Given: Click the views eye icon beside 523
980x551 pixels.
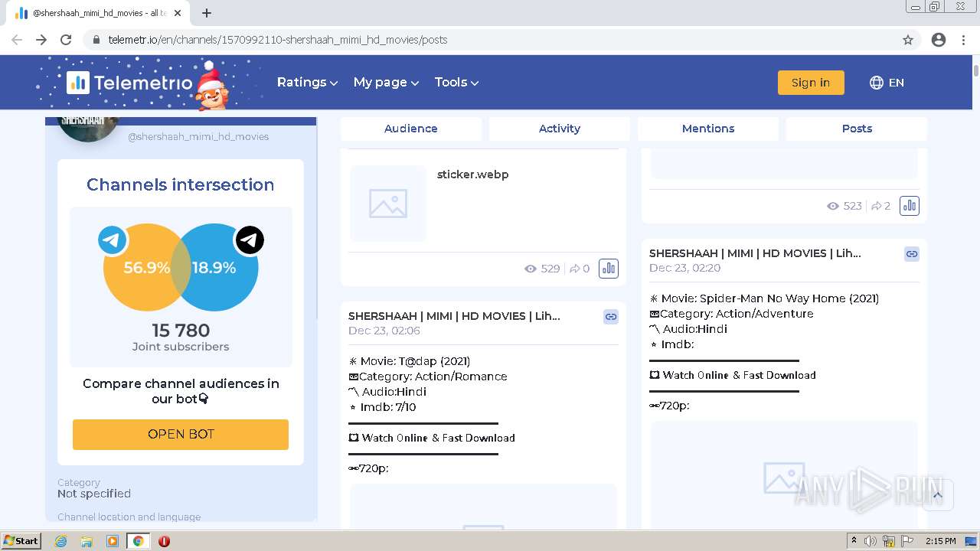Looking at the screenshot, I should click(x=833, y=206).
